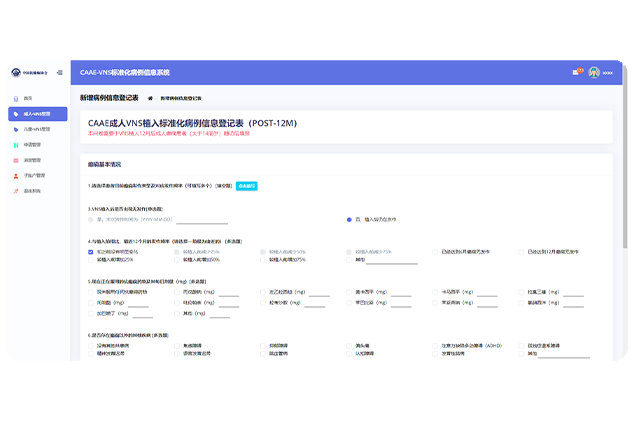The image size is (633, 421).
Task: Collapse the sidebar with the menu fold icon
Action: 60,73
